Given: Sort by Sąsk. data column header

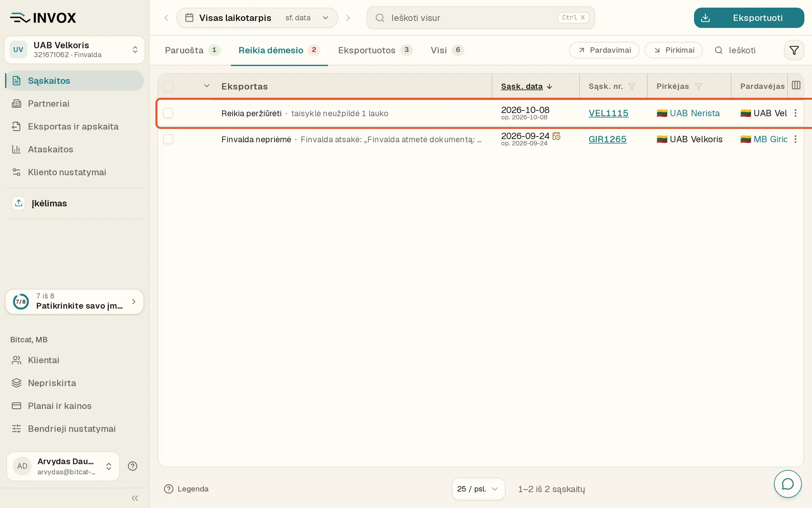Looking at the screenshot, I should 526,86.
